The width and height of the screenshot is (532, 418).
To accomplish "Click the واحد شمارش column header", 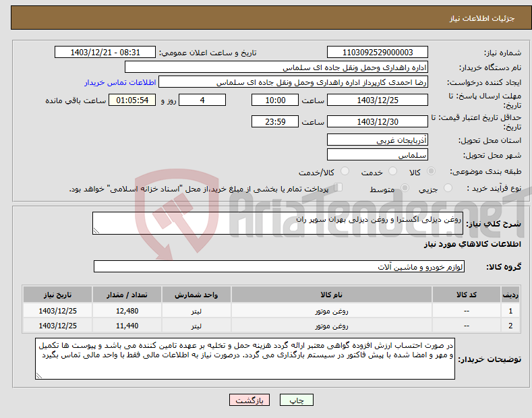I will [196, 295].
